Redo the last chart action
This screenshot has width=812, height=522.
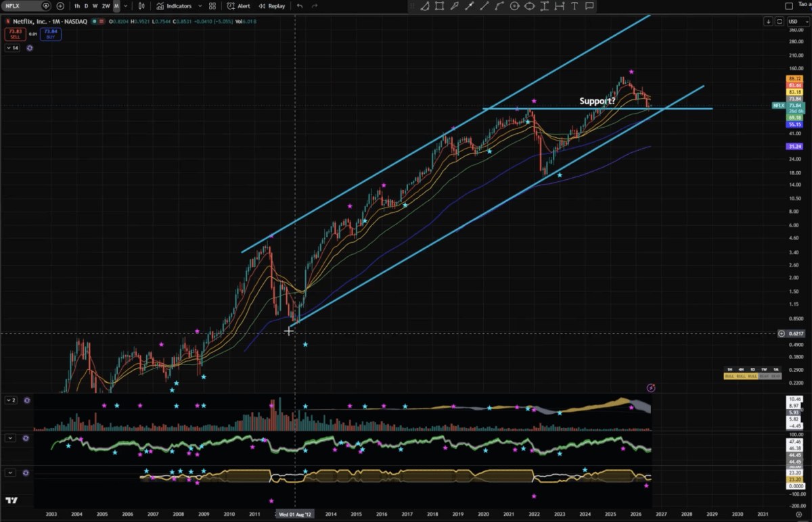pos(315,6)
